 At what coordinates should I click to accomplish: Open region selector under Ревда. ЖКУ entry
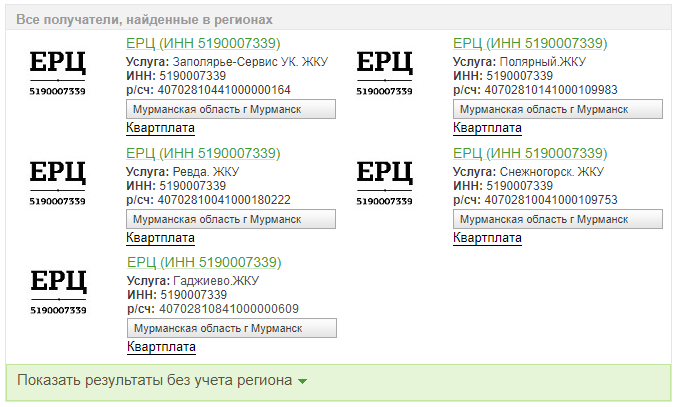pos(231,219)
